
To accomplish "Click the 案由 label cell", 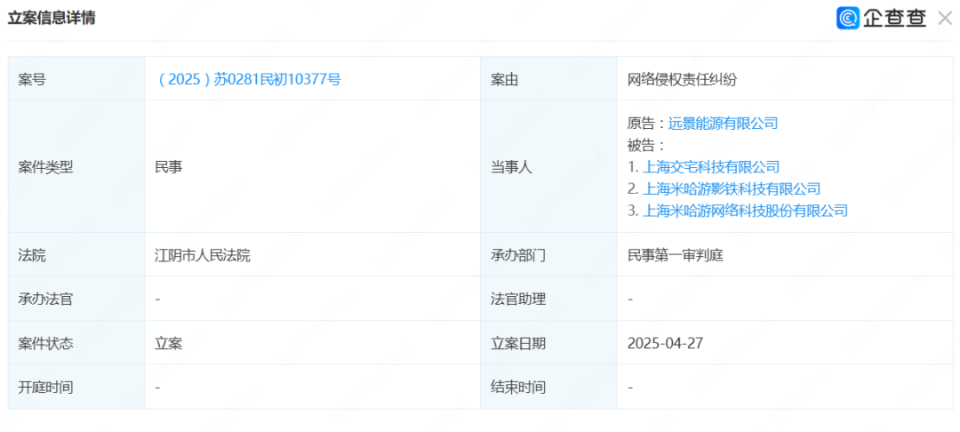I will click(549, 79).
